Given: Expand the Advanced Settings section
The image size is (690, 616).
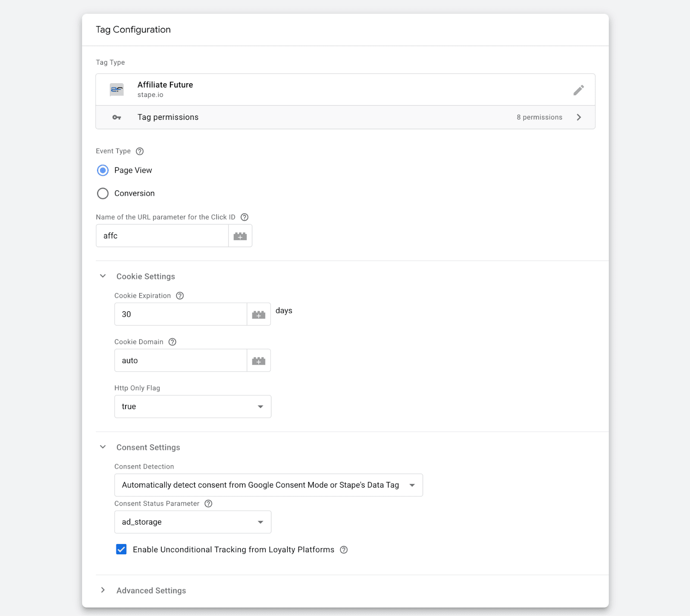Looking at the screenshot, I should [103, 590].
